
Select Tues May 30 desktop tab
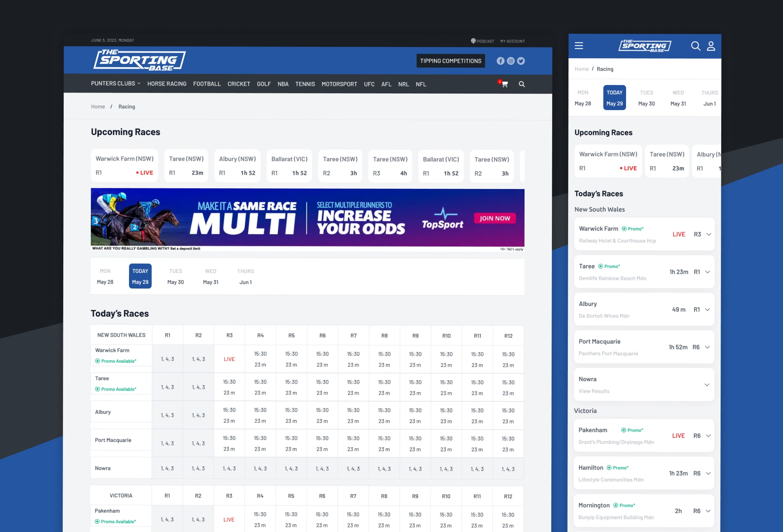tap(175, 276)
